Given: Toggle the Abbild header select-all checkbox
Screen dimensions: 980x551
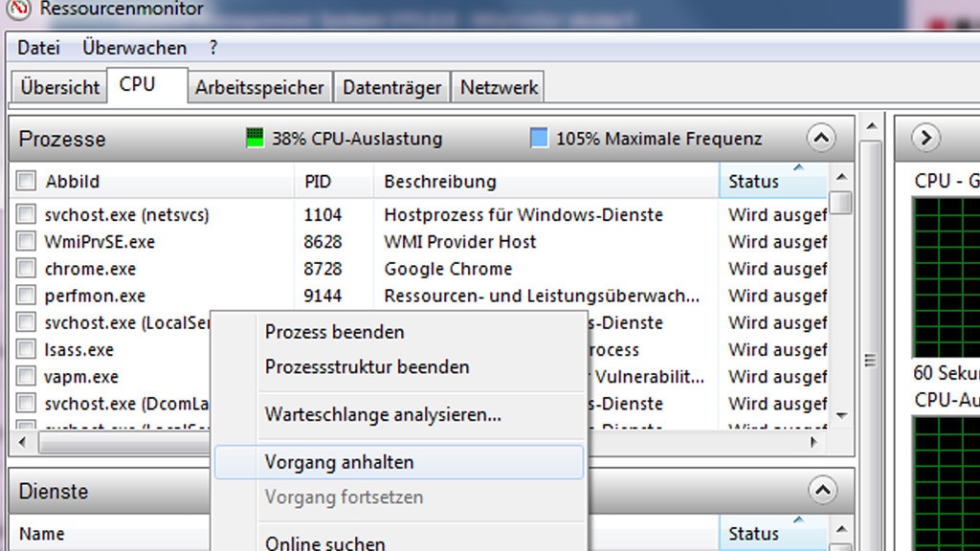Looking at the screenshot, I should [x=26, y=181].
